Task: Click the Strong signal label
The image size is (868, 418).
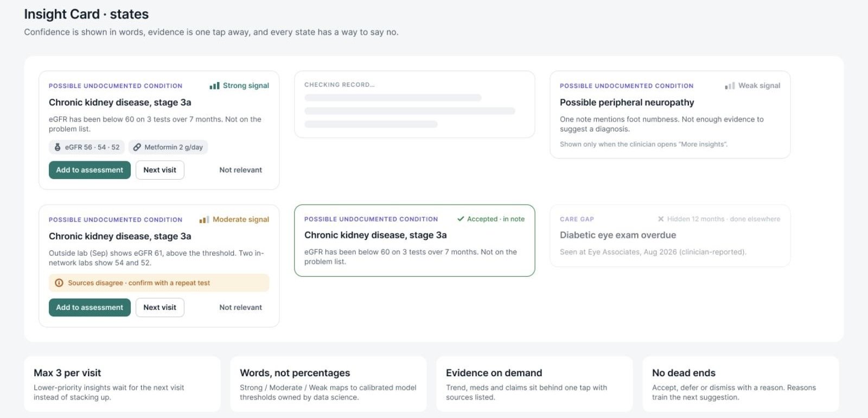Action: 246,86
